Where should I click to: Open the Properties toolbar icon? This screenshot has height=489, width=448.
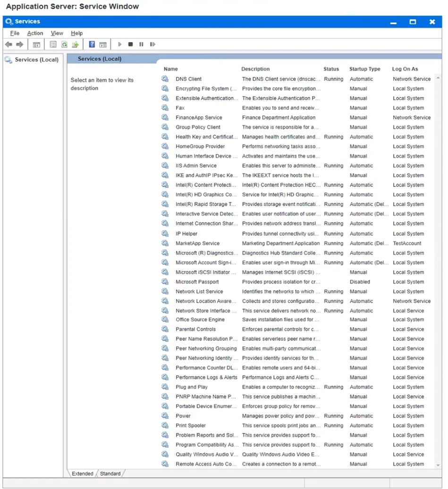53,44
